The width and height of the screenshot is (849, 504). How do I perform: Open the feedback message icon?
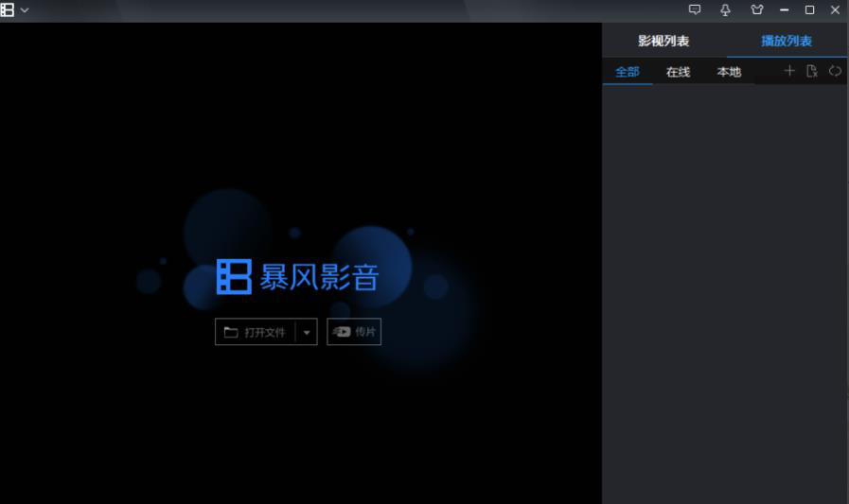pos(695,9)
